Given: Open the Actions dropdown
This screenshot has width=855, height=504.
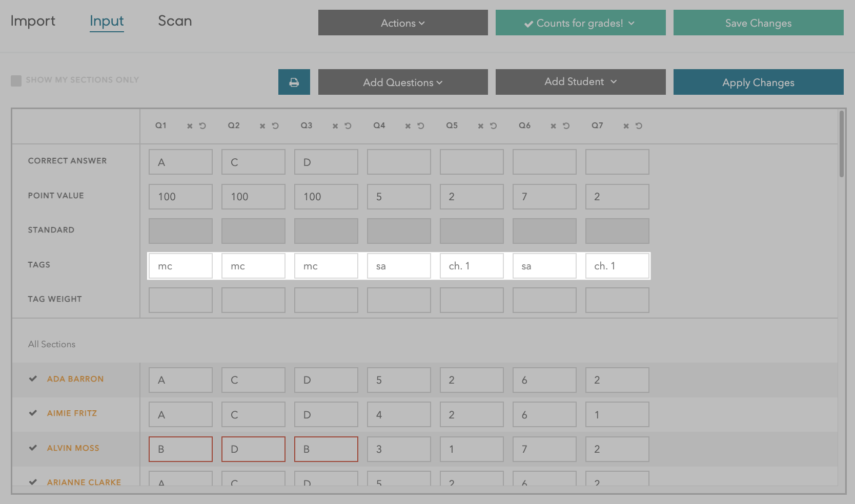Looking at the screenshot, I should [403, 23].
